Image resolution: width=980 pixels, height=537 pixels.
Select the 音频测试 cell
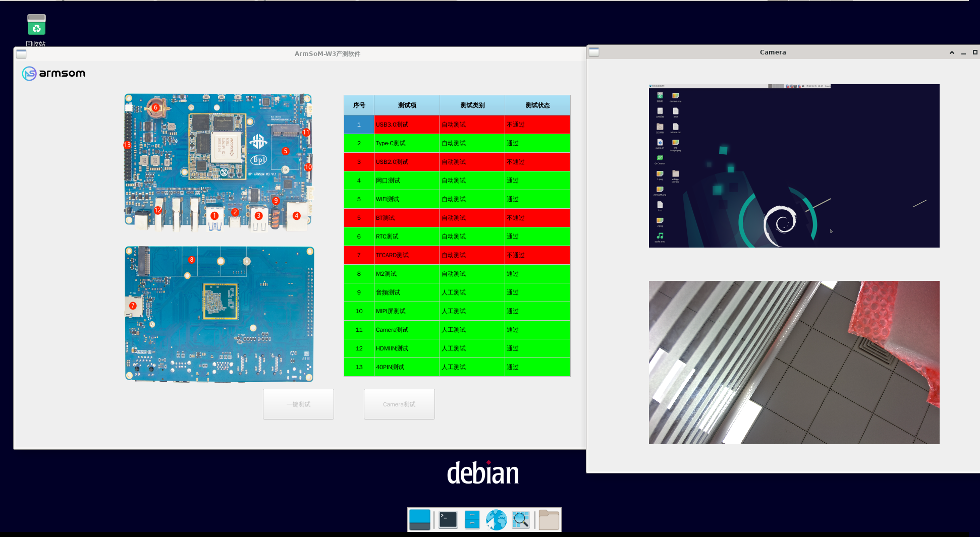407,292
